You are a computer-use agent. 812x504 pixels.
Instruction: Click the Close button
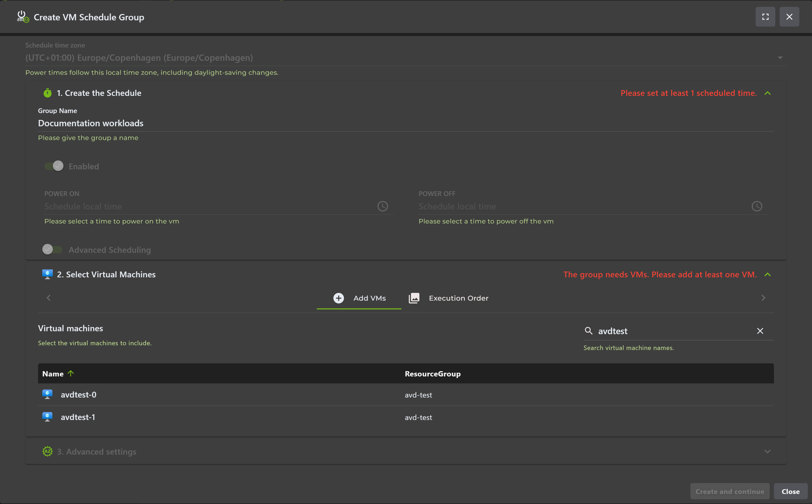pyautogui.click(x=790, y=491)
